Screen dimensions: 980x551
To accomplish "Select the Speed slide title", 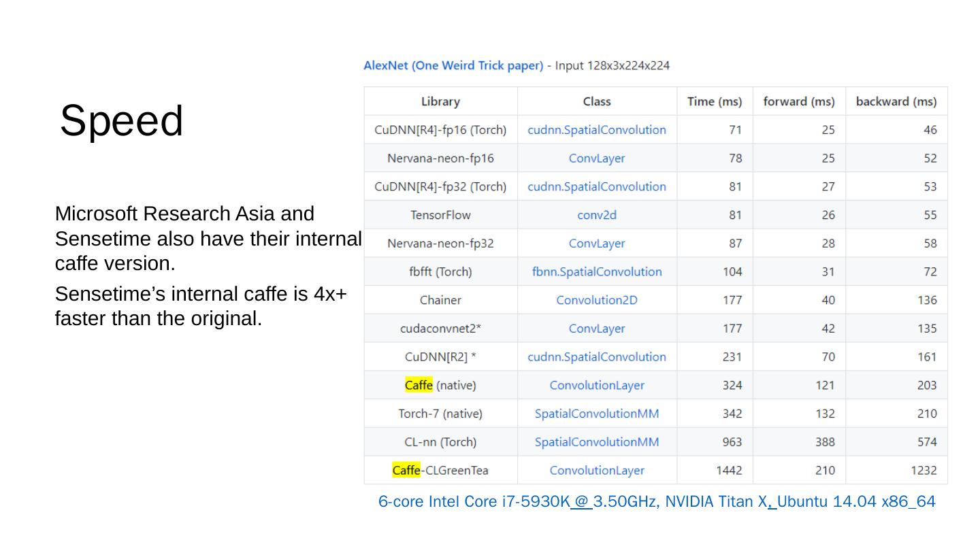I will click(x=122, y=121).
